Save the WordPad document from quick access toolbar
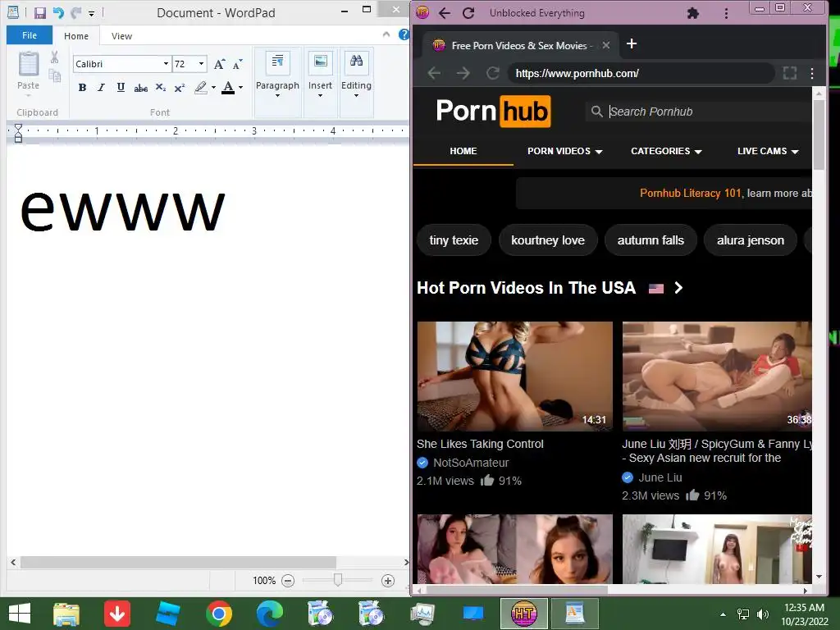The height and width of the screenshot is (630, 840). (x=39, y=13)
